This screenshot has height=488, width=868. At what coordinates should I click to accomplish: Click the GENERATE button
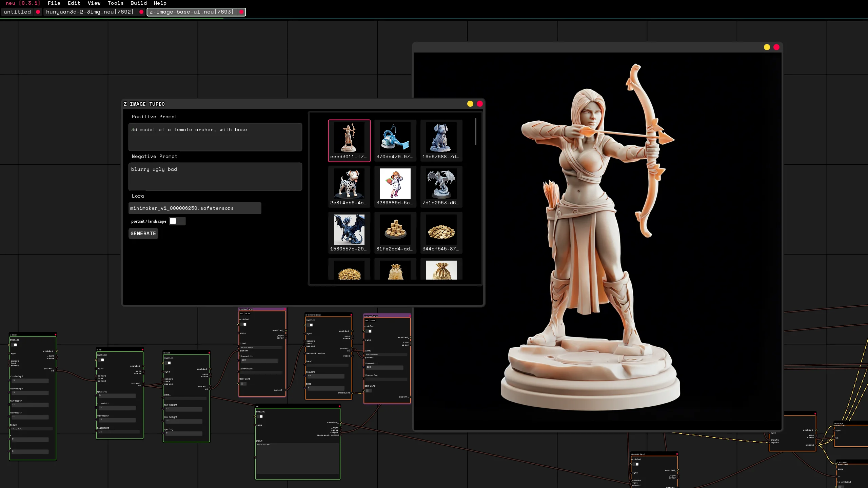[143, 233]
